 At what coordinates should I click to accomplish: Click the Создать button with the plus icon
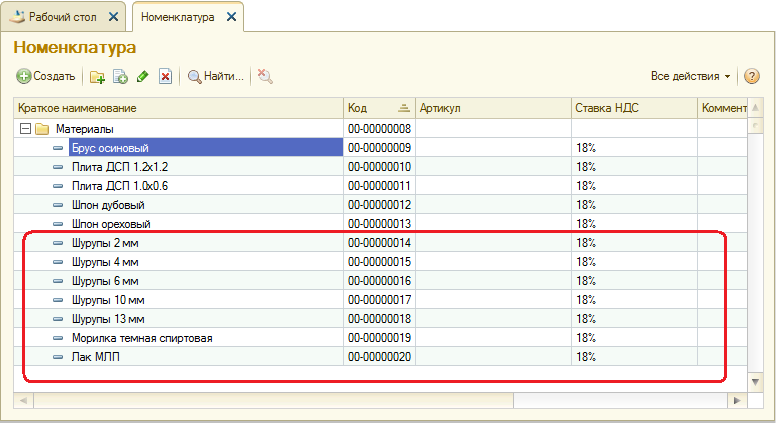click(x=46, y=76)
